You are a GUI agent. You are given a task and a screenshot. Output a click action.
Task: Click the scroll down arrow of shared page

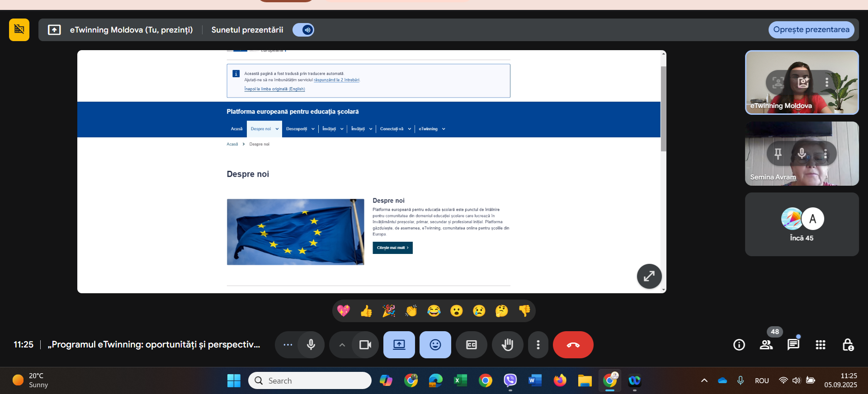(x=664, y=290)
